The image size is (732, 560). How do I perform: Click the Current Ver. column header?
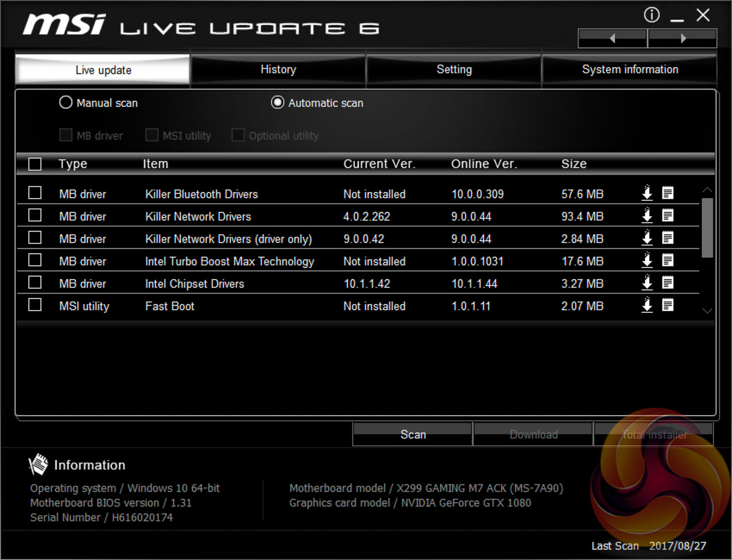tap(379, 164)
